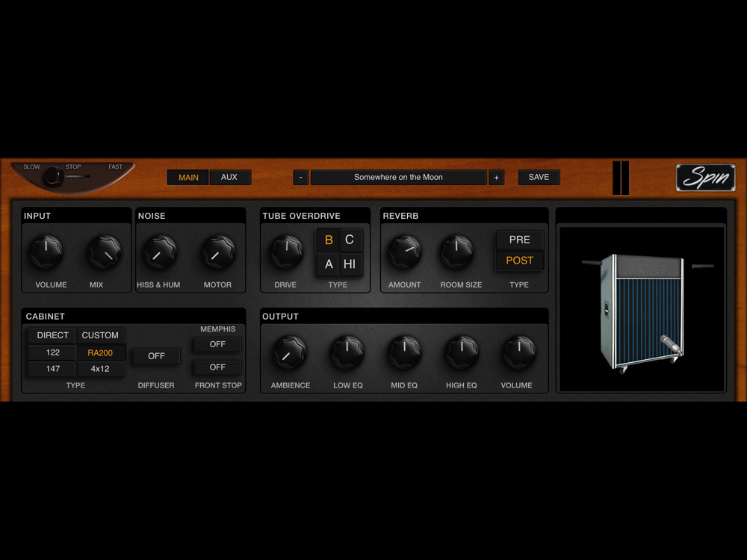This screenshot has width=747, height=560.
Task: Click the MID EQ knob
Action: tap(404, 352)
